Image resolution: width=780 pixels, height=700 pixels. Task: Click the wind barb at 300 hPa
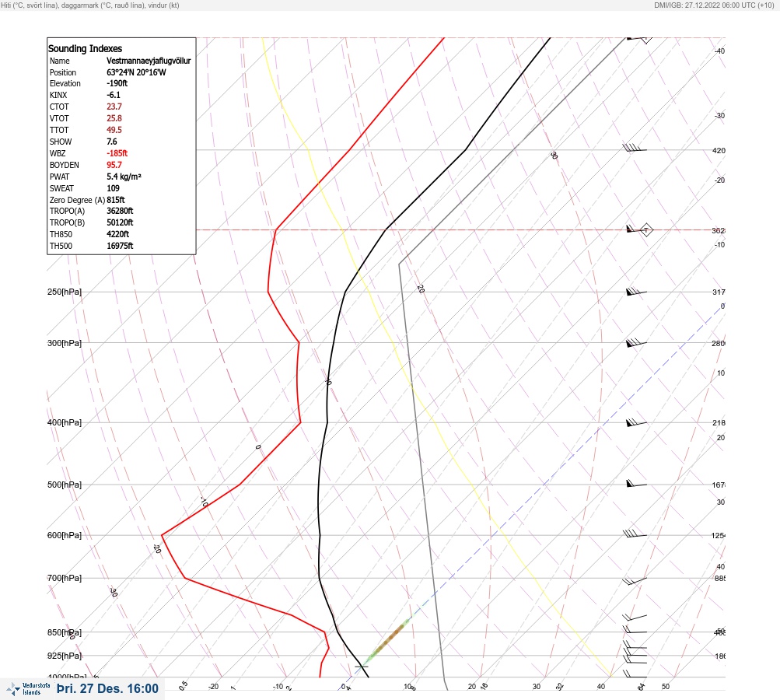click(x=636, y=343)
